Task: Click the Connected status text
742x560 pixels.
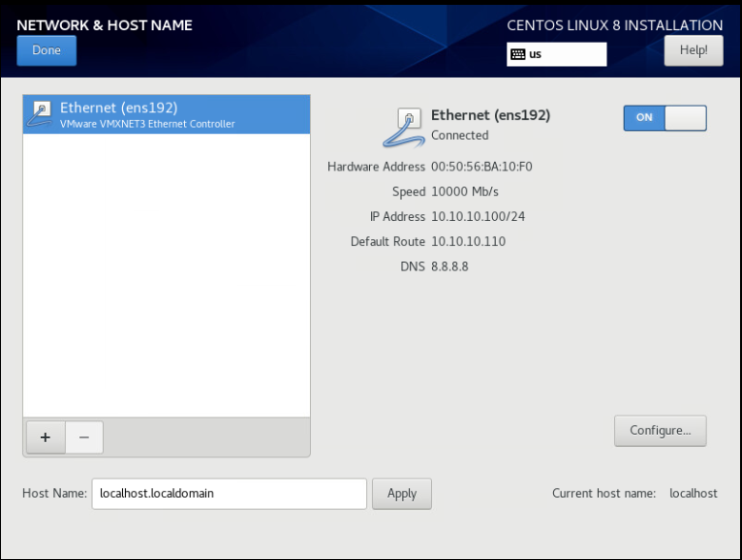Action: click(x=459, y=136)
